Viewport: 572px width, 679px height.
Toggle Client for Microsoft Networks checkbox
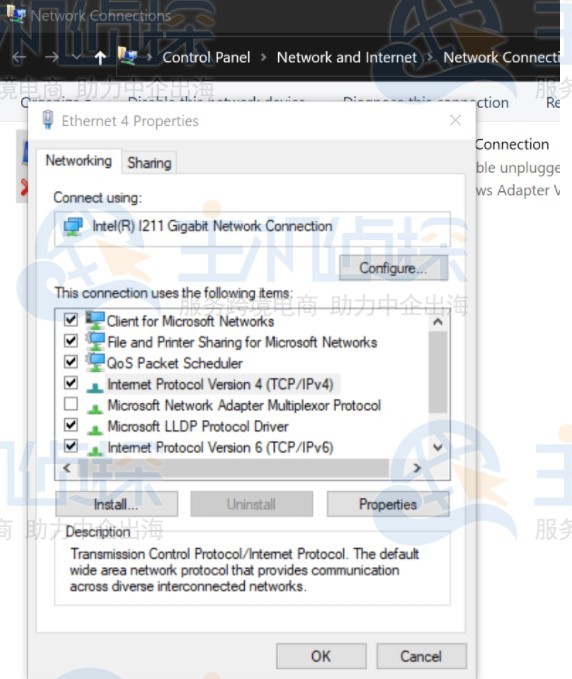pos(71,320)
